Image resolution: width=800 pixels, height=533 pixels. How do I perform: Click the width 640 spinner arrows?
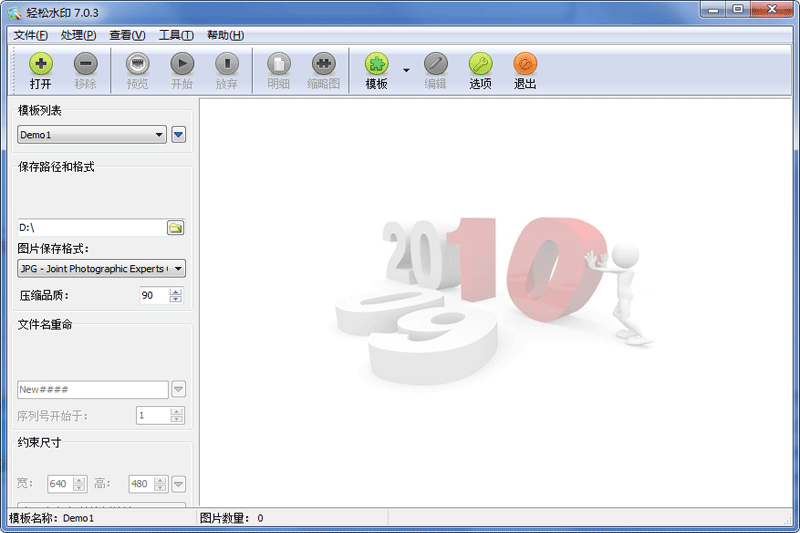[x=79, y=484]
